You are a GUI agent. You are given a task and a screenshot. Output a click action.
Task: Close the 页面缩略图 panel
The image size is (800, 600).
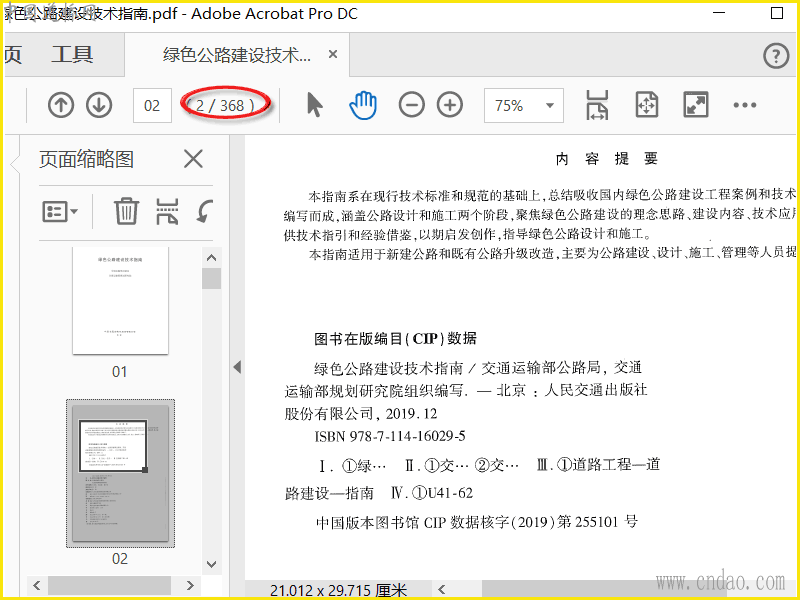193,159
